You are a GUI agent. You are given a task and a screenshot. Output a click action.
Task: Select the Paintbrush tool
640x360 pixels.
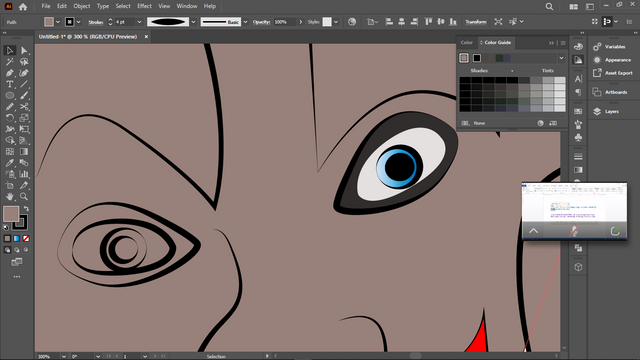(24, 96)
